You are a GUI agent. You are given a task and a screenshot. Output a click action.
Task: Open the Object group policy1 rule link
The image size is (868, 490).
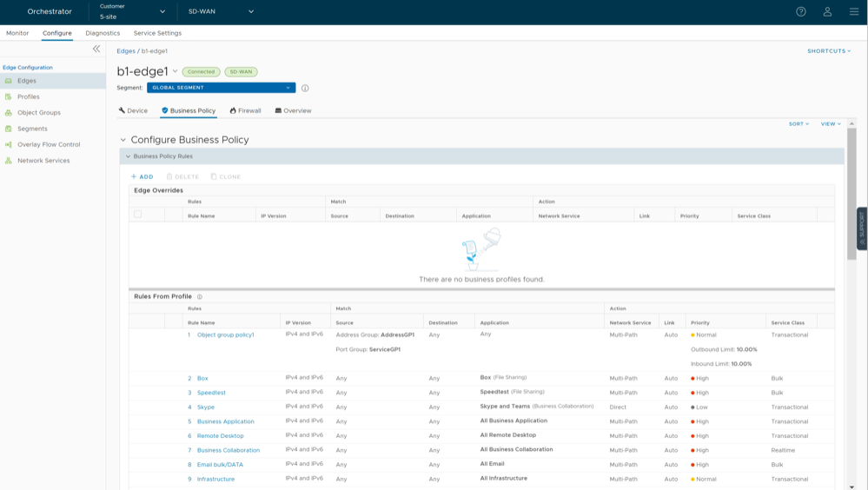click(x=225, y=334)
